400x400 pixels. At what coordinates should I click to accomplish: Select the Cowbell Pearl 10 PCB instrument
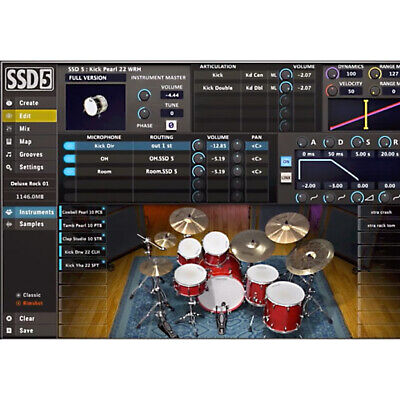82,212
